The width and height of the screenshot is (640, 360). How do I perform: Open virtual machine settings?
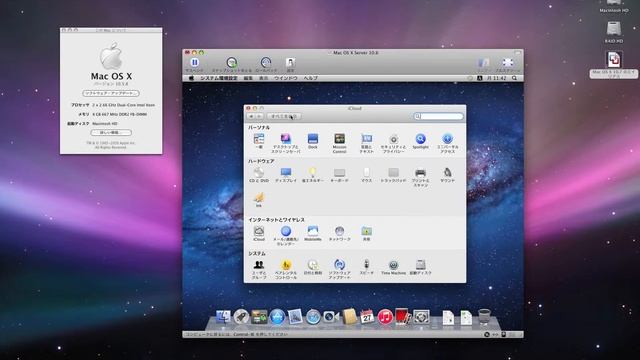(290, 64)
